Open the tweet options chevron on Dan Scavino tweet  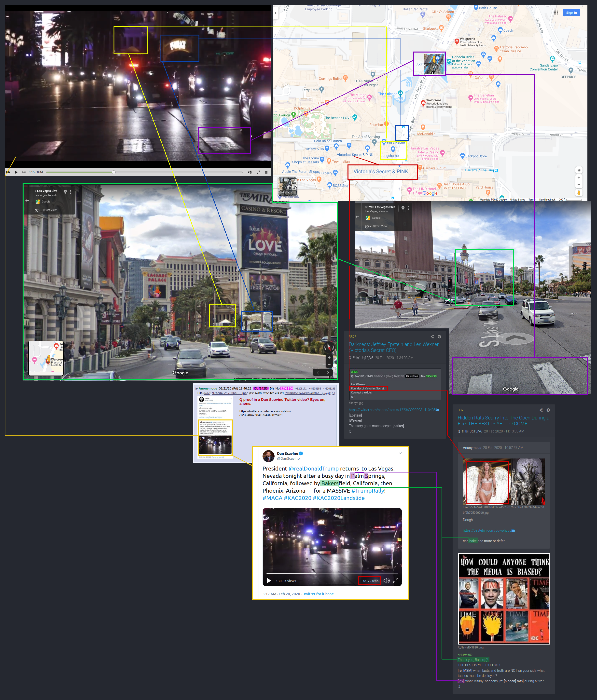(400, 453)
